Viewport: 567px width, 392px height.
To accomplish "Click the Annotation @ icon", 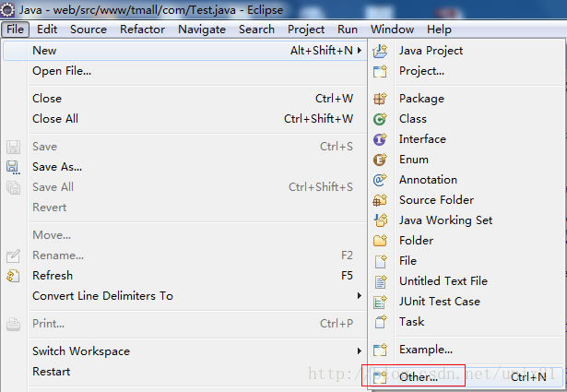I will tap(380, 180).
